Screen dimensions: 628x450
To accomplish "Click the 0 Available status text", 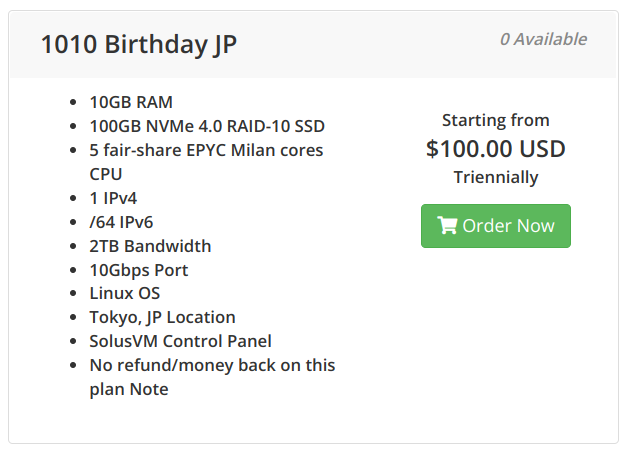I will (x=543, y=39).
